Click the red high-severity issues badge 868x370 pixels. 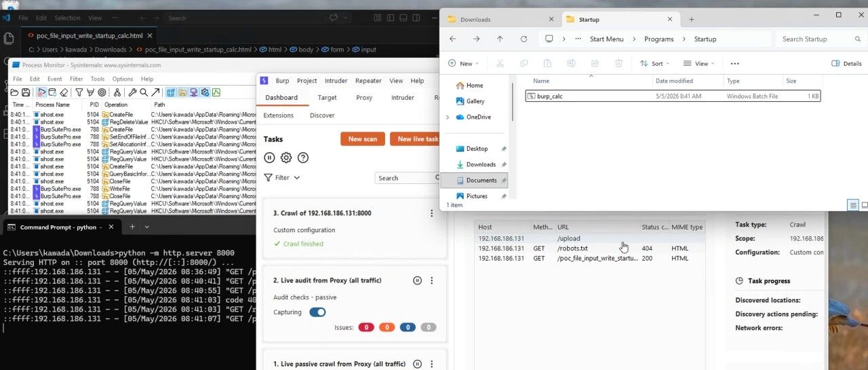[x=366, y=327]
